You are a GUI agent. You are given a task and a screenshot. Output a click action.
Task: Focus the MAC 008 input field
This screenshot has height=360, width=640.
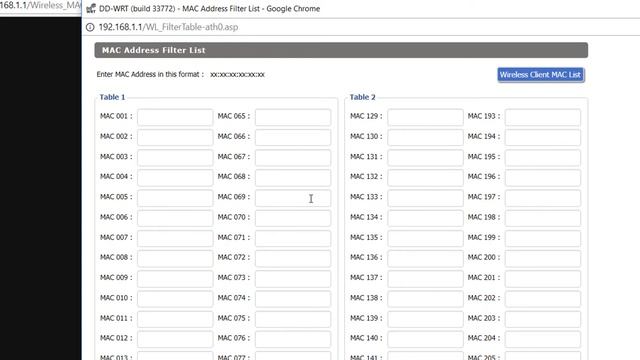point(175,258)
